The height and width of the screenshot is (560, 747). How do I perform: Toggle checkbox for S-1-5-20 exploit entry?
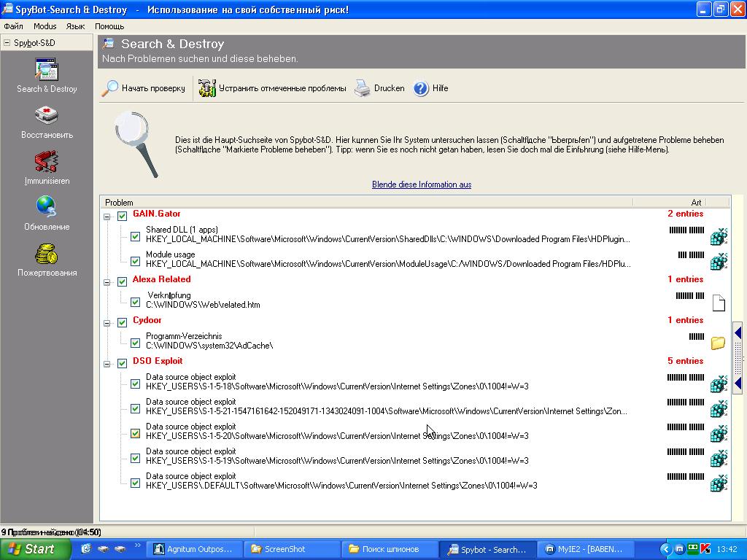pyautogui.click(x=135, y=433)
